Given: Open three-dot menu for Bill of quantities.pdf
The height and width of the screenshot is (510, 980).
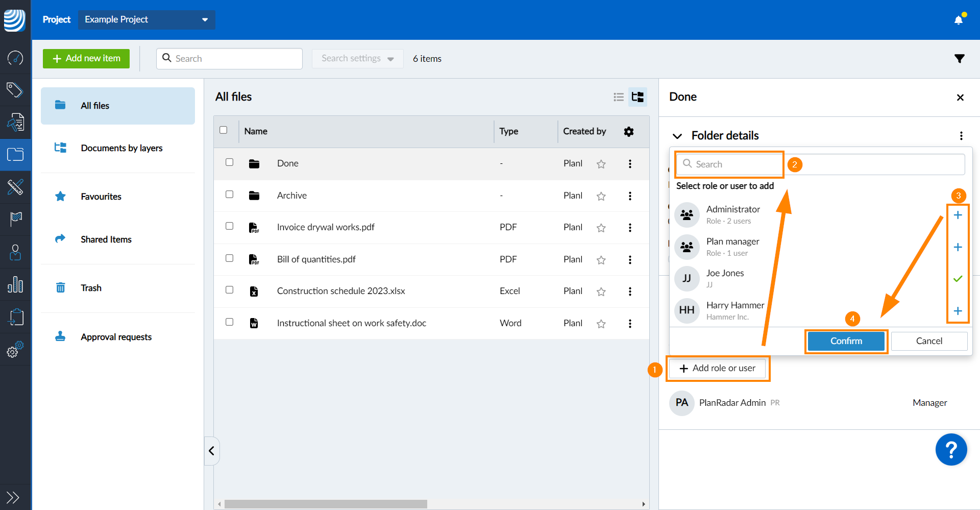Looking at the screenshot, I should click(630, 260).
